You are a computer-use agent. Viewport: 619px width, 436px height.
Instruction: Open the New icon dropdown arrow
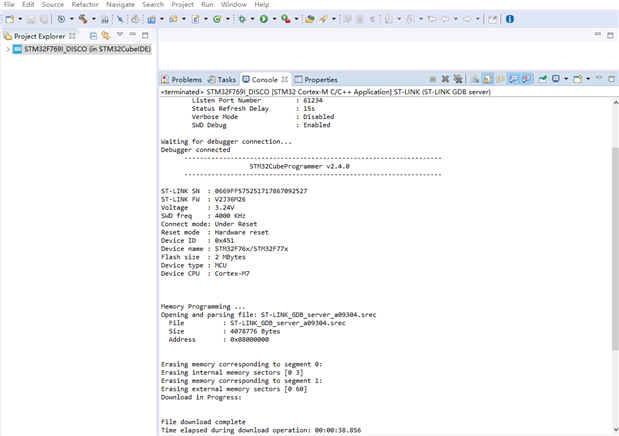pyautogui.click(x=20, y=19)
